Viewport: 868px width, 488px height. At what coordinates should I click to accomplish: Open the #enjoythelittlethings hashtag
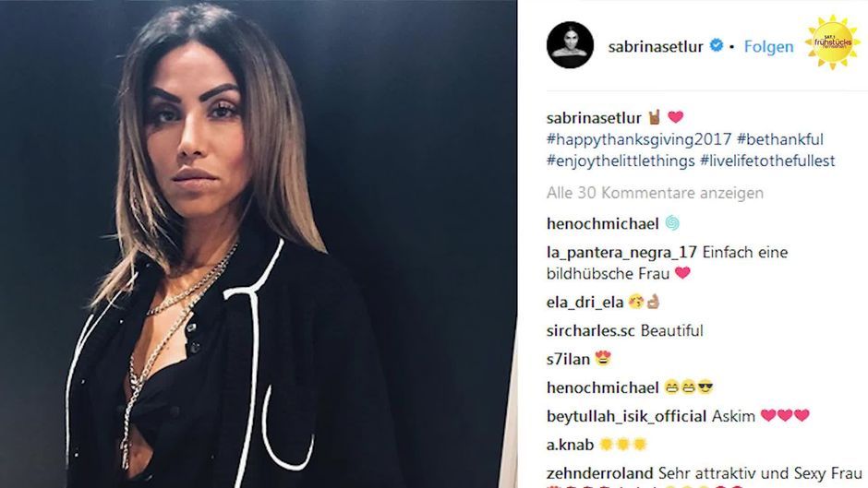[621, 161]
